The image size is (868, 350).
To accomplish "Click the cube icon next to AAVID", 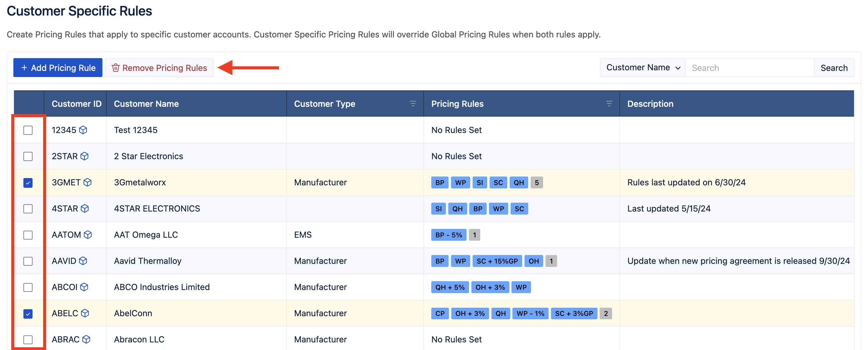I will pos(83,261).
